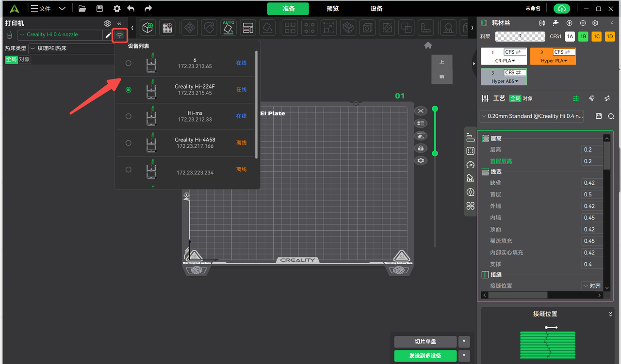Click the green cloud upload button

point(562,9)
